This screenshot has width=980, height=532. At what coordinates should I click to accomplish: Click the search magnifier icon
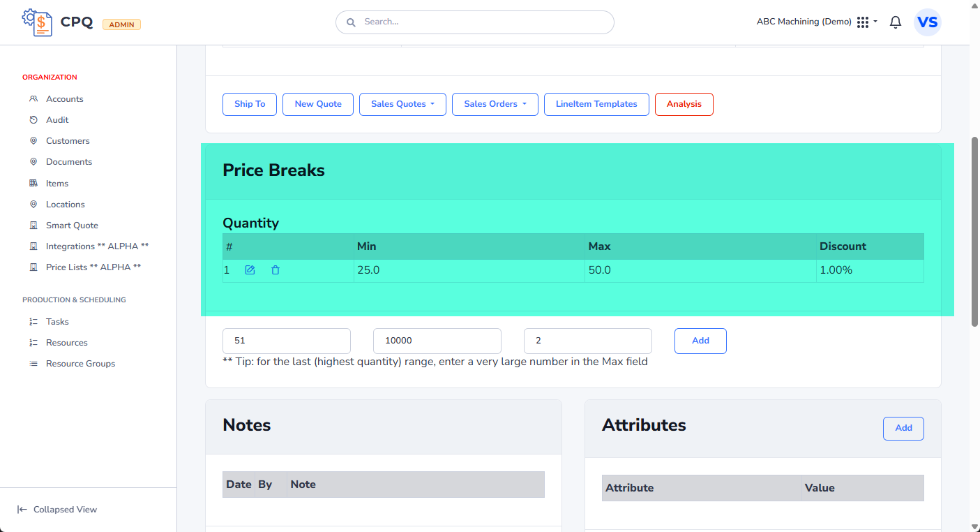352,22
